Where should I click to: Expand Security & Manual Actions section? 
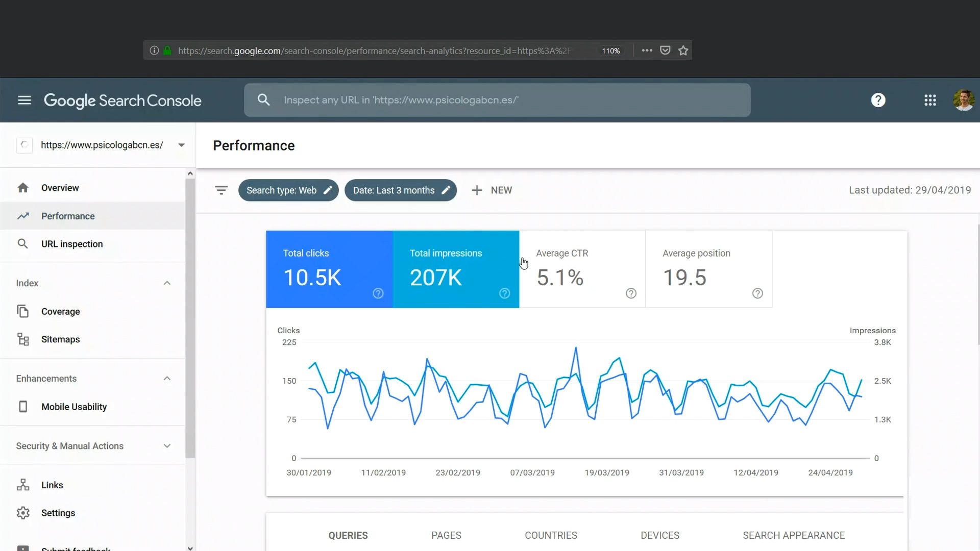pyautogui.click(x=167, y=446)
